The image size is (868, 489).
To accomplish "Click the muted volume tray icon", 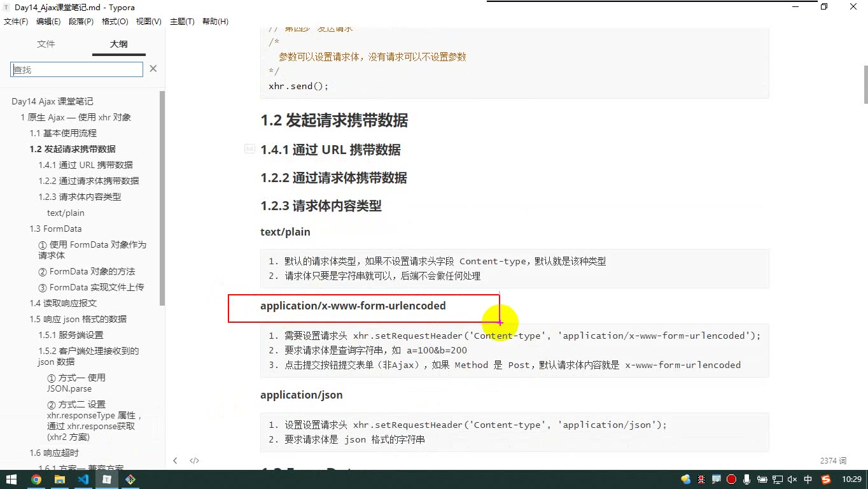I will tap(792, 479).
